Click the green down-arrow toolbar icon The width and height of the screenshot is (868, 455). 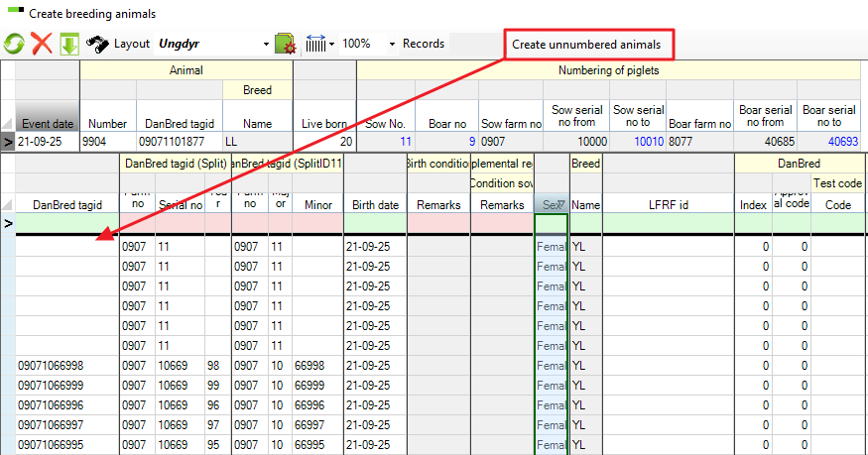(69, 44)
